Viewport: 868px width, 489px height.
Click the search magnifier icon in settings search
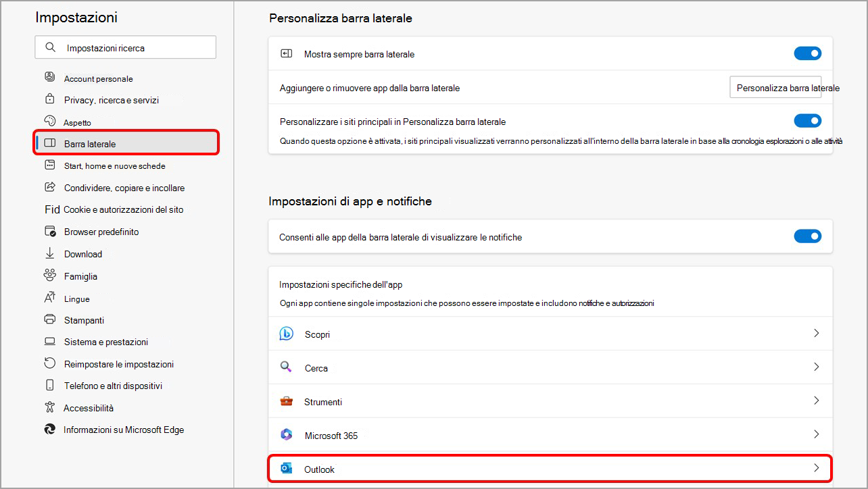[x=50, y=47]
